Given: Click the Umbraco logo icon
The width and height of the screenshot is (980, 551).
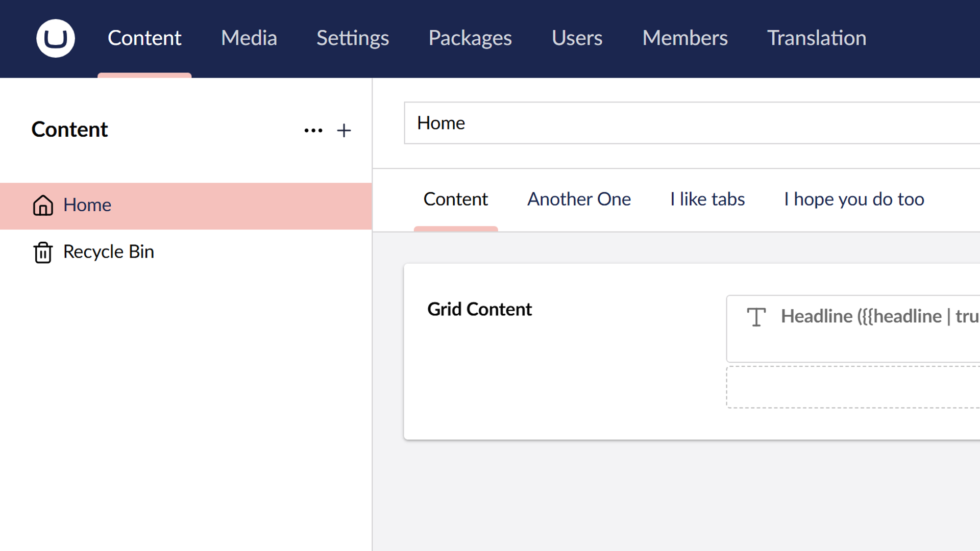Looking at the screenshot, I should (55, 38).
